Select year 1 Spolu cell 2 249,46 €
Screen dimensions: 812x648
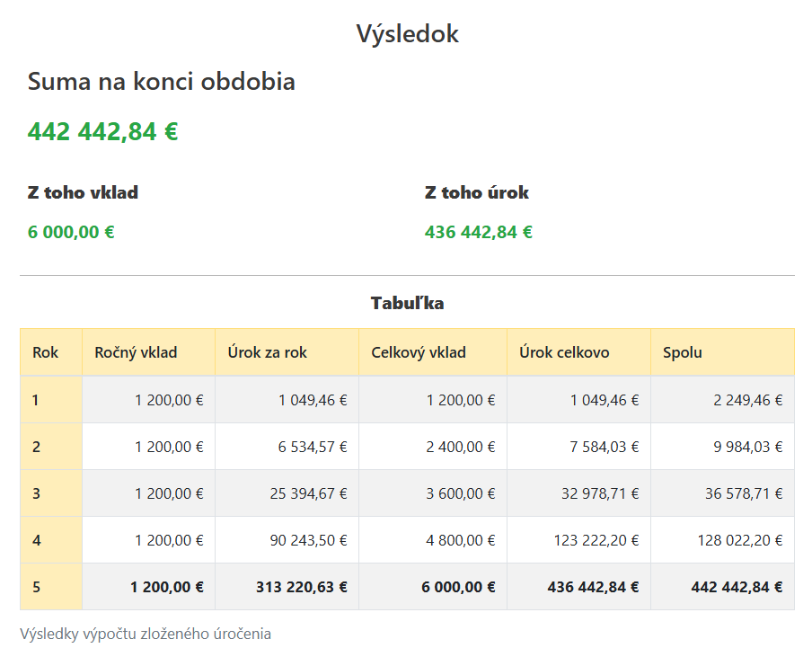point(747,400)
